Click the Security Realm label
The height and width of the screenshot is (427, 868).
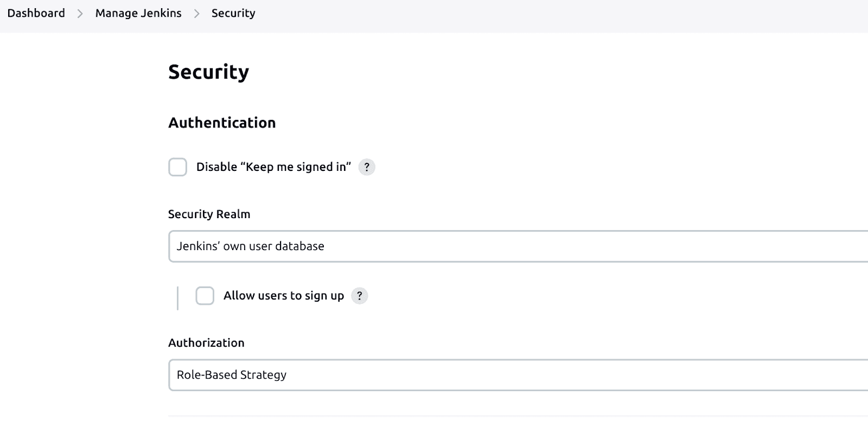(x=209, y=214)
